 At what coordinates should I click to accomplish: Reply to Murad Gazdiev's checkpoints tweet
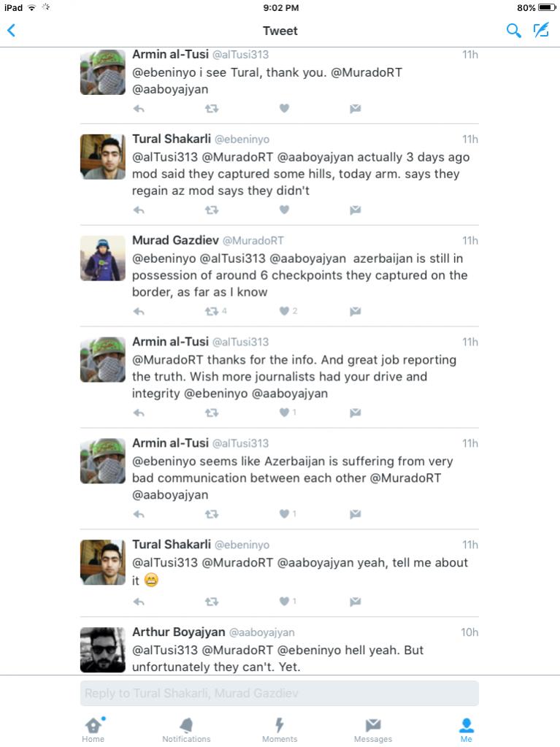pos(139,311)
